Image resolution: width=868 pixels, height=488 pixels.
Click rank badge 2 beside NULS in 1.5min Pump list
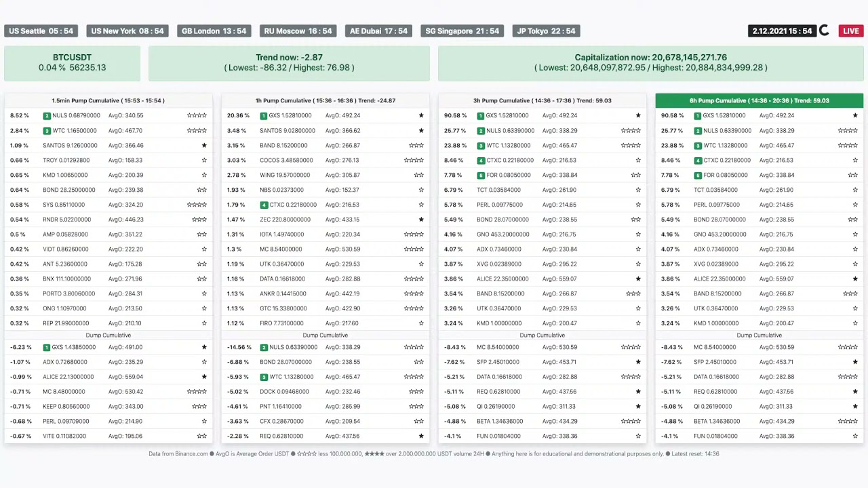click(47, 116)
